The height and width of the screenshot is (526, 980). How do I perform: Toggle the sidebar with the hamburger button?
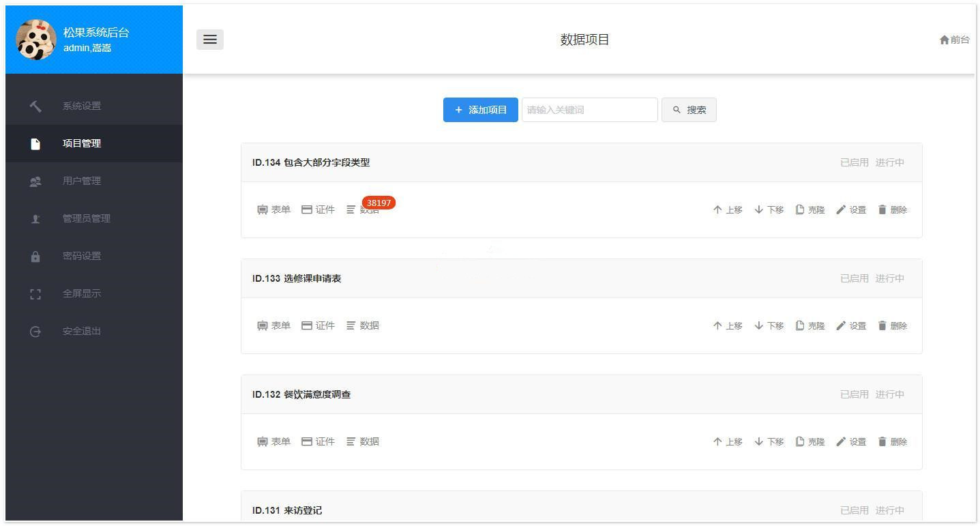[x=210, y=40]
